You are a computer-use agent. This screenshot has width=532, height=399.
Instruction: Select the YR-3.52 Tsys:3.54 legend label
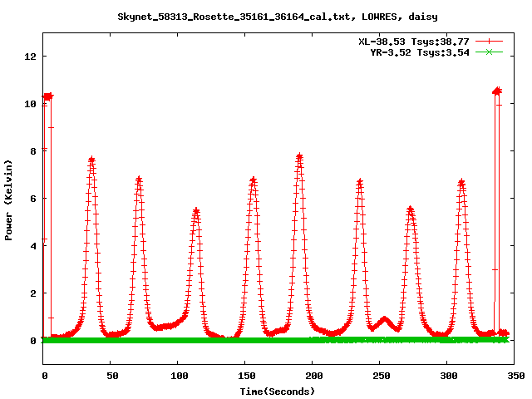(x=419, y=52)
